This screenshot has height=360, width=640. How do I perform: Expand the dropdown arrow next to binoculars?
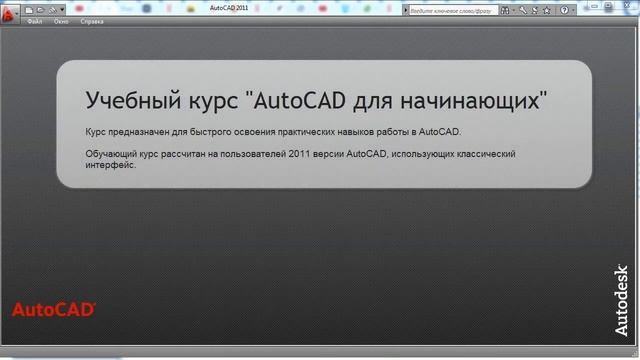(513, 11)
